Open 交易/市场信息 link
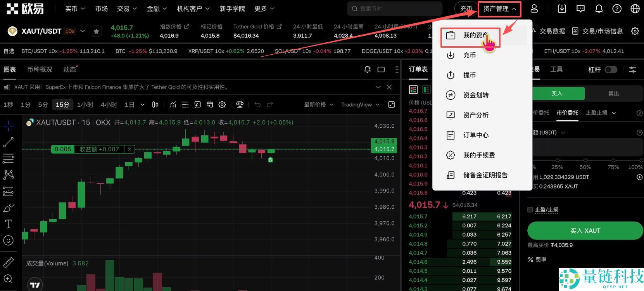644x291 pixels. (x=598, y=31)
